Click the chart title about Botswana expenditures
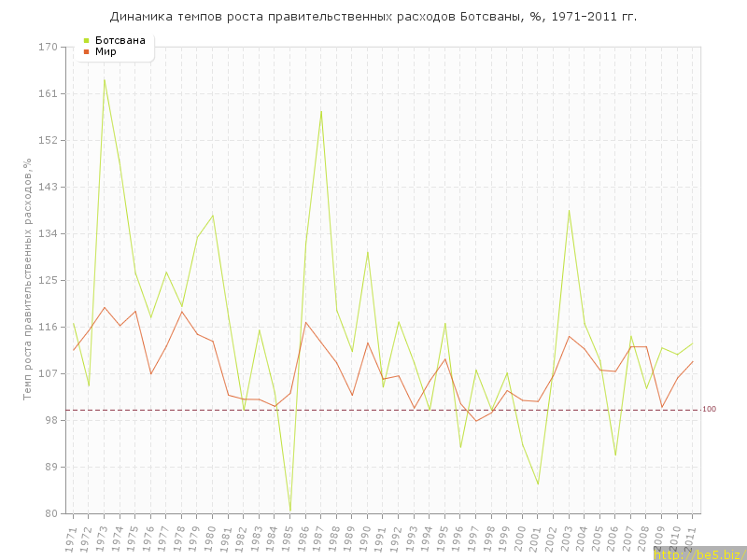The image size is (747, 560). pyautogui.click(x=373, y=17)
